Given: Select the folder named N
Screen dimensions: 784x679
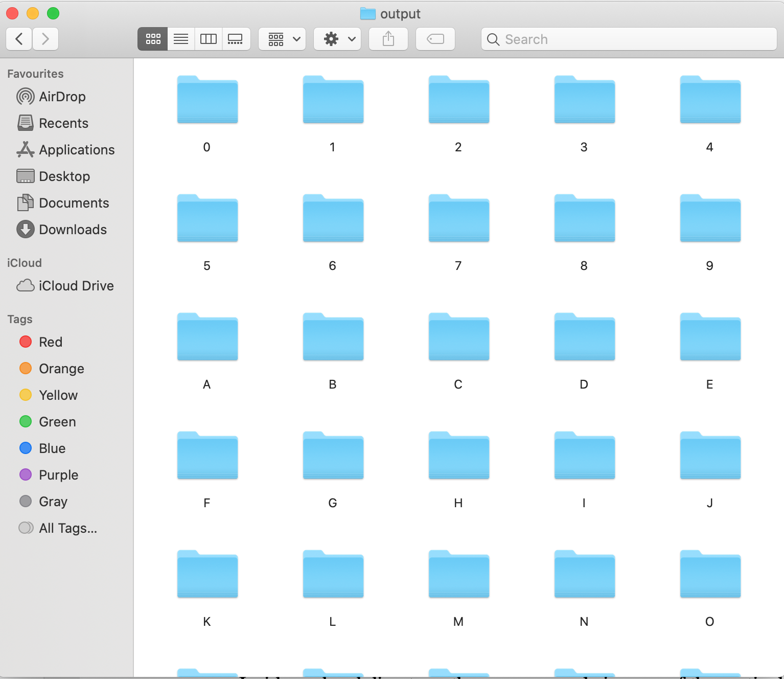Looking at the screenshot, I should click(585, 574).
